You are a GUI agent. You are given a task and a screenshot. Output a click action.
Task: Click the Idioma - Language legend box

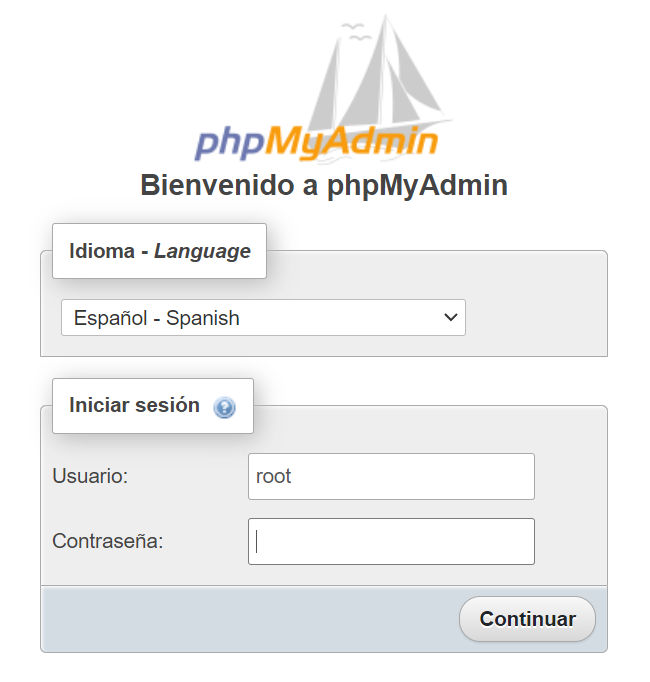click(x=159, y=251)
